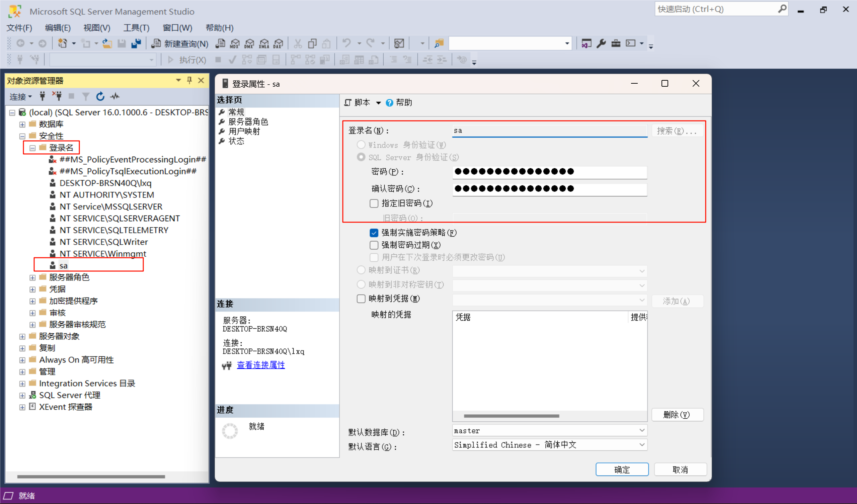Screen dimensions: 857x504
Task: Enable the 强制密码过期 checkbox
Action: point(374,245)
